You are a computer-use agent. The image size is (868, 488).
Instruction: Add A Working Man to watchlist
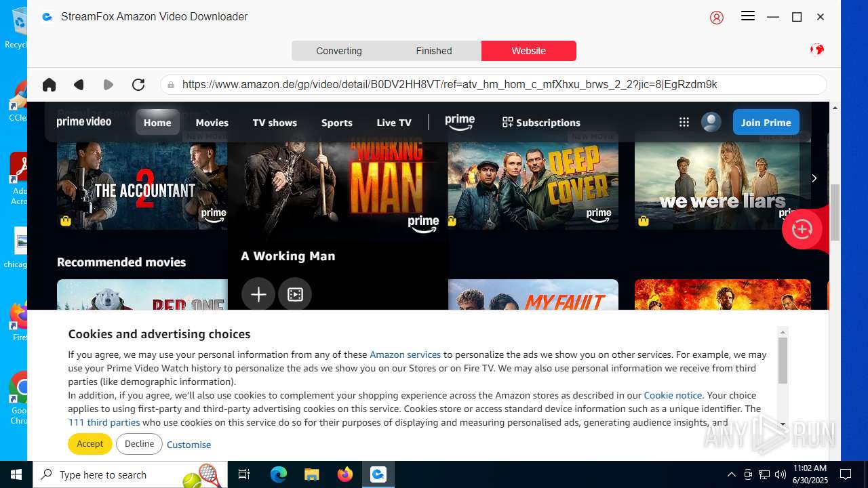click(x=258, y=295)
